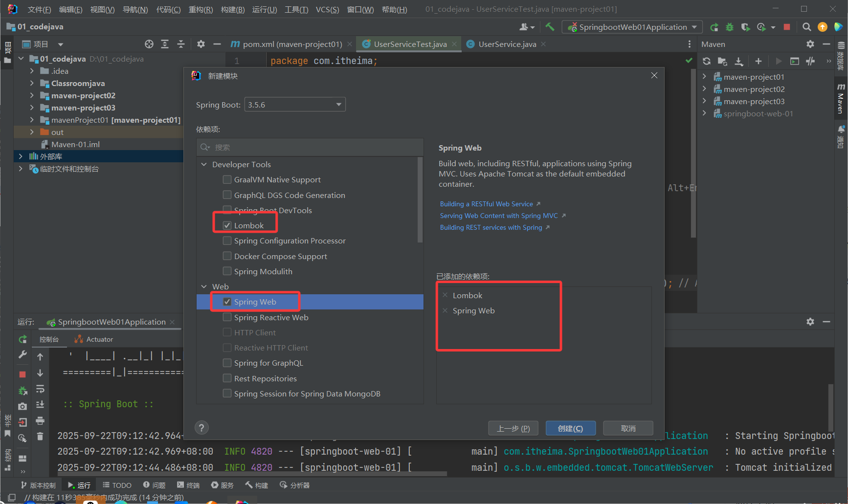Viewport: 848px width, 504px height.
Task: Start a debug session from the toolbar
Action: click(x=729, y=27)
